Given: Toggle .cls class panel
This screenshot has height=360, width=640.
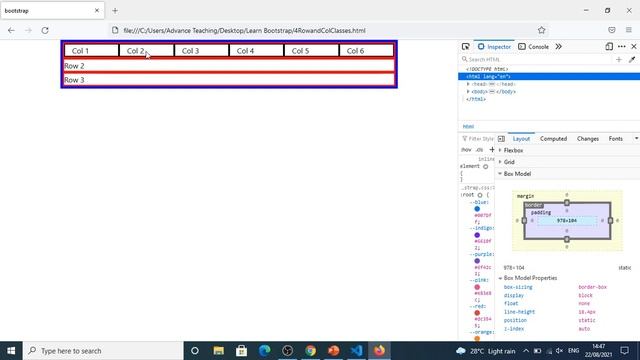Looking at the screenshot, I should (480, 150).
